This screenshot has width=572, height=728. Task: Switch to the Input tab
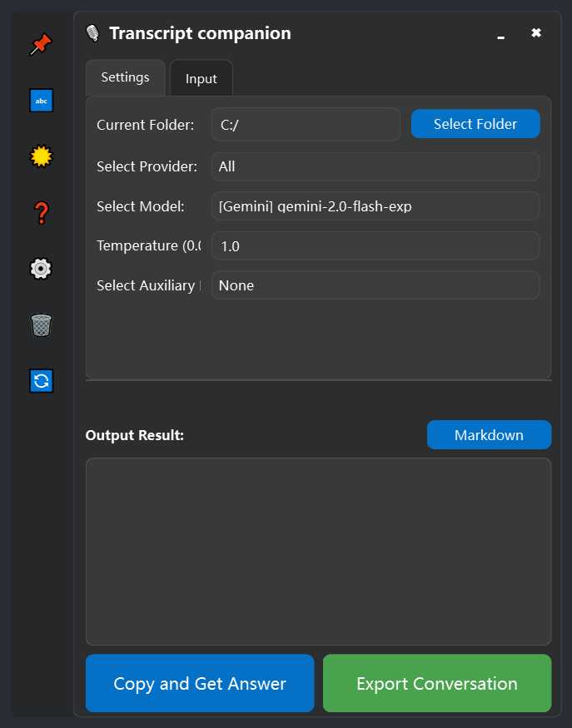point(201,79)
